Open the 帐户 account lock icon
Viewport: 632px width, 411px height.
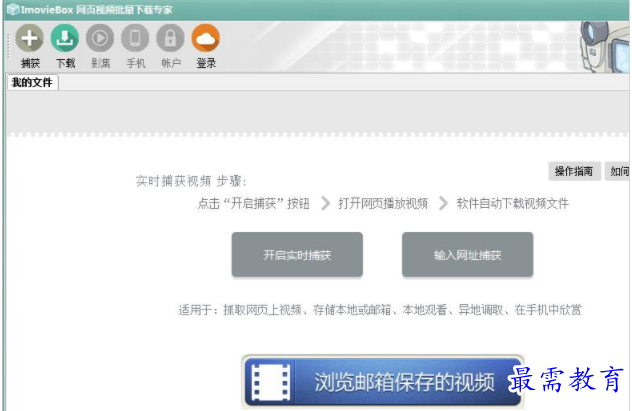170,38
